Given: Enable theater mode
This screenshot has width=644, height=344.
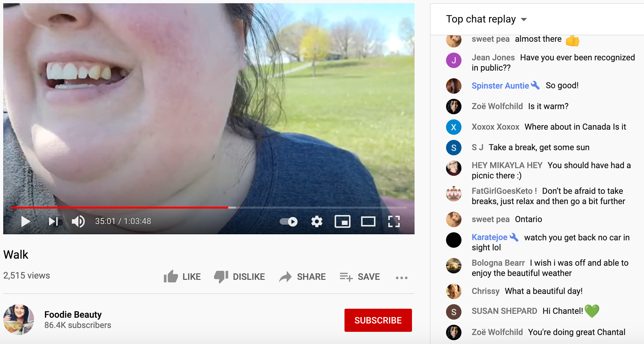Looking at the screenshot, I should click(368, 221).
